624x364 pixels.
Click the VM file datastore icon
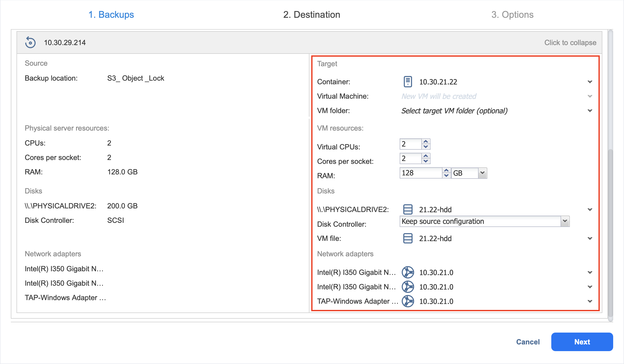pos(408,238)
